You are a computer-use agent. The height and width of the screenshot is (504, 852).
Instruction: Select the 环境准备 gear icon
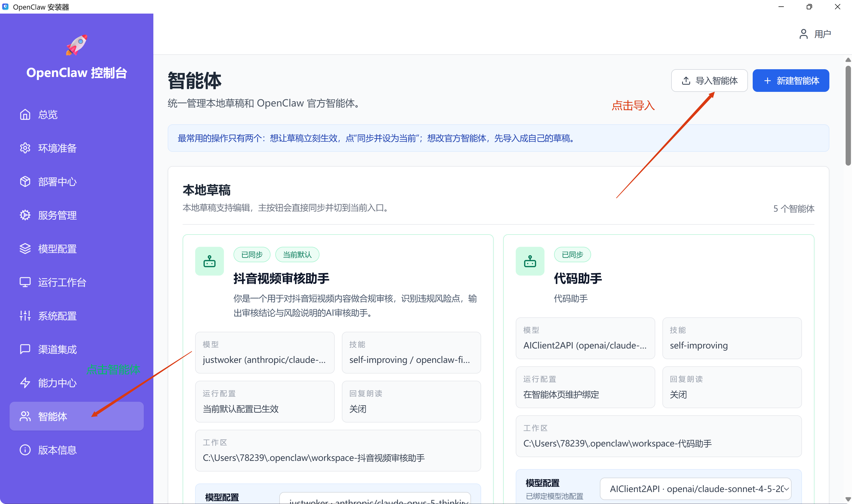[x=25, y=148]
